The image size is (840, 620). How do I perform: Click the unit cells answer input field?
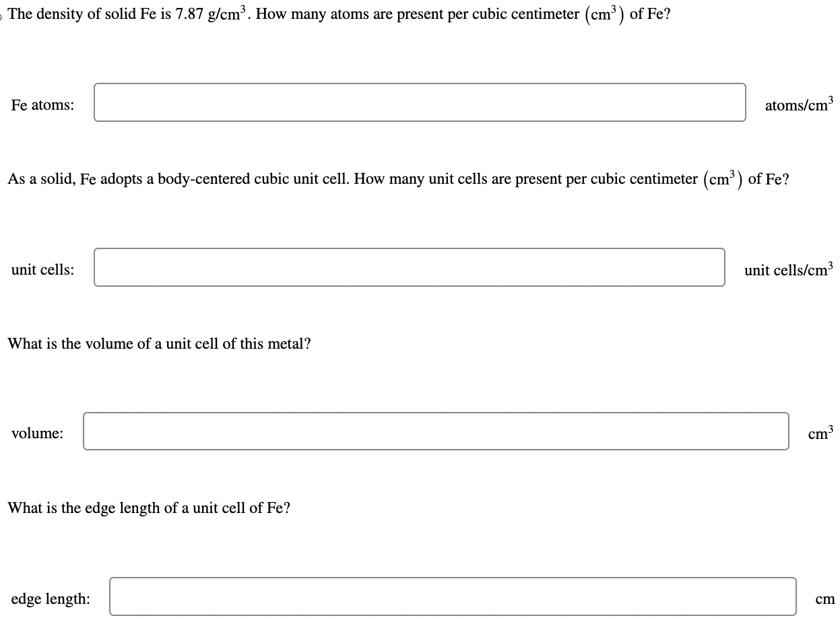pyautogui.click(x=409, y=268)
